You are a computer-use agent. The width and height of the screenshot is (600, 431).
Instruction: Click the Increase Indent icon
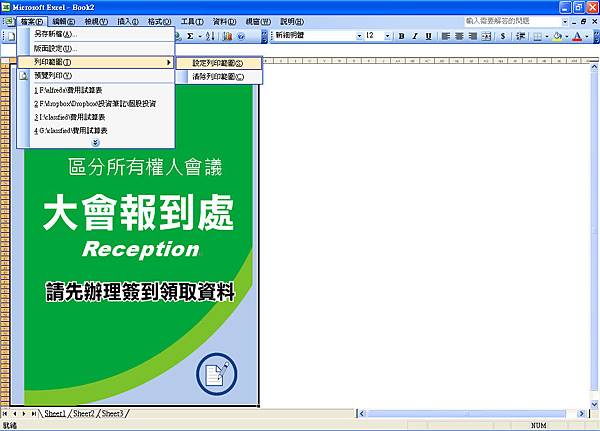tap(520, 36)
